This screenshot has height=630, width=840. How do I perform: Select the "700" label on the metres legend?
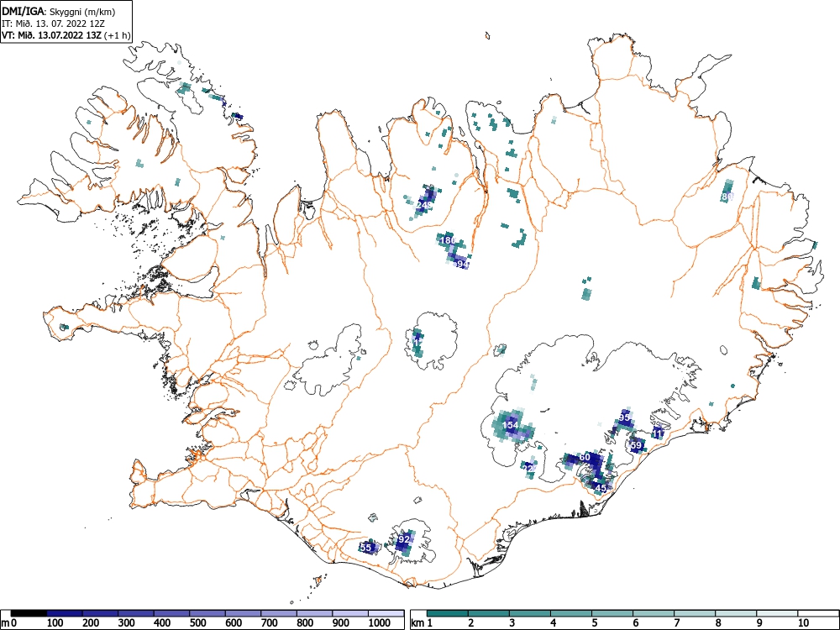(x=270, y=623)
